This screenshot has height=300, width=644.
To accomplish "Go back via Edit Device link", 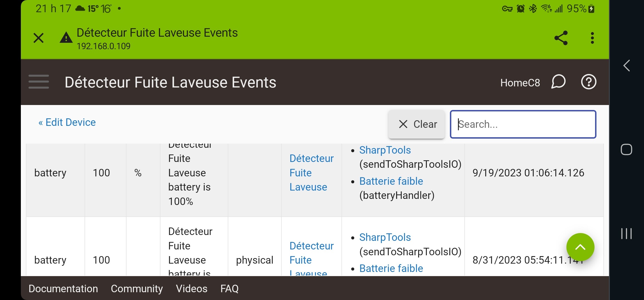I will (x=67, y=122).
